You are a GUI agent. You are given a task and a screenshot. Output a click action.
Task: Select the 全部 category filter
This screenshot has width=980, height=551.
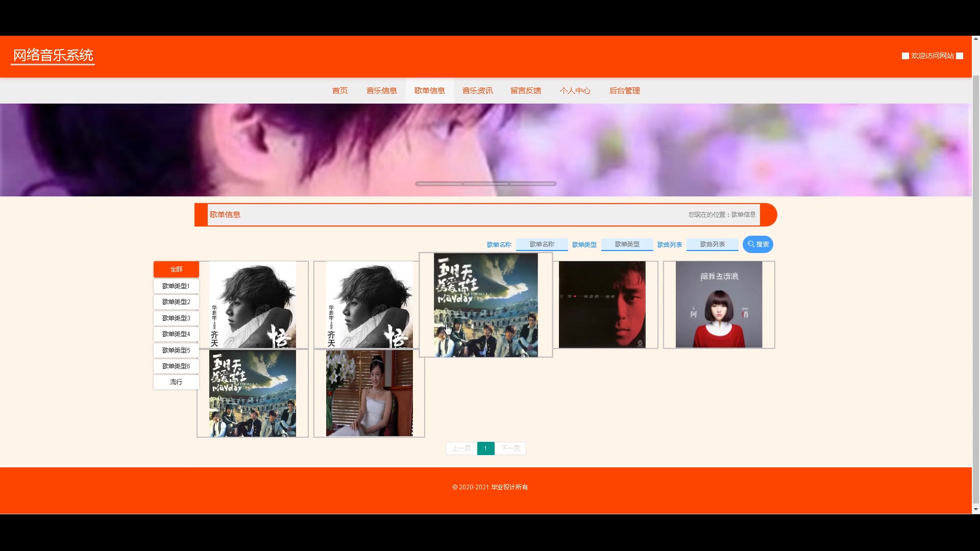(176, 269)
